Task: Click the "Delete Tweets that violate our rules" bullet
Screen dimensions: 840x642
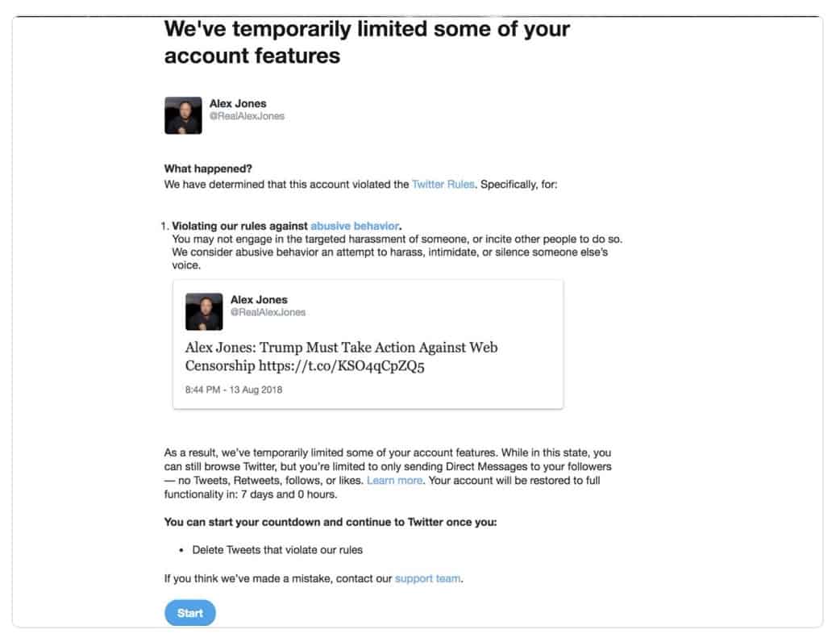Action: (277, 550)
